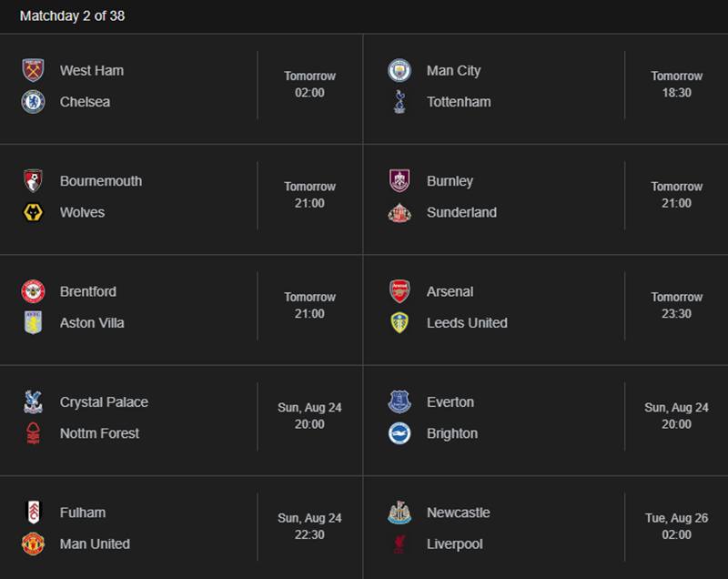Viewport: 728px width, 579px height.
Task: Click the Man United club crest
Action: [33, 543]
